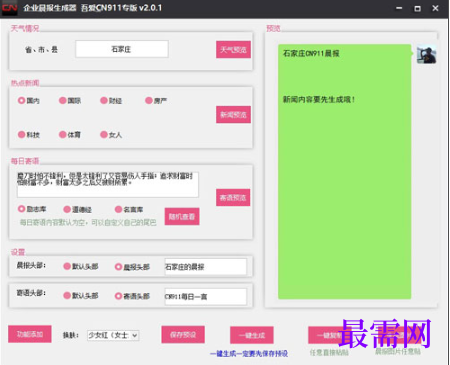Screen dimensions: 450x365
Task: Minimize the window
Action: [x=399, y=8]
